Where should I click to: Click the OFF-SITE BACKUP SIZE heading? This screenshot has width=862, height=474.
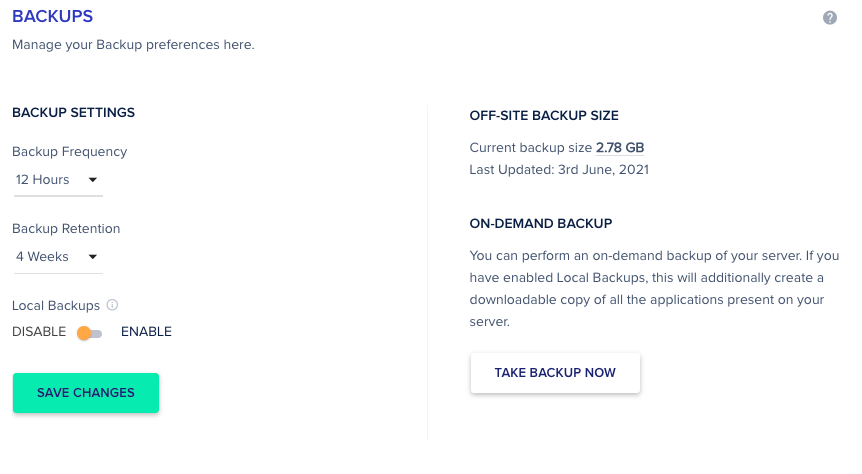pos(544,116)
